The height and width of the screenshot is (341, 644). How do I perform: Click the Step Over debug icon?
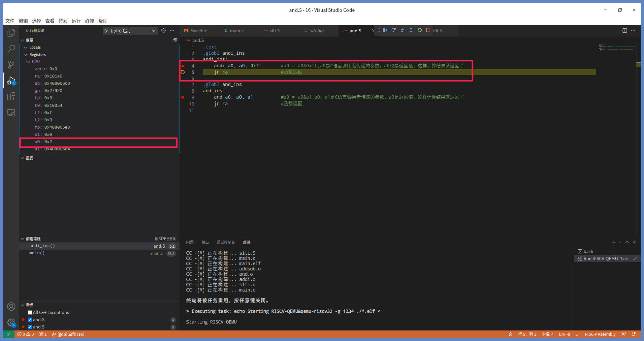pos(394,30)
